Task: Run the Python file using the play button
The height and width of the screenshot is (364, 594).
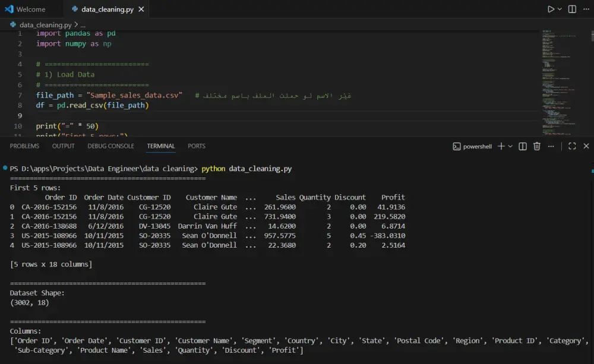Action: 550,9
